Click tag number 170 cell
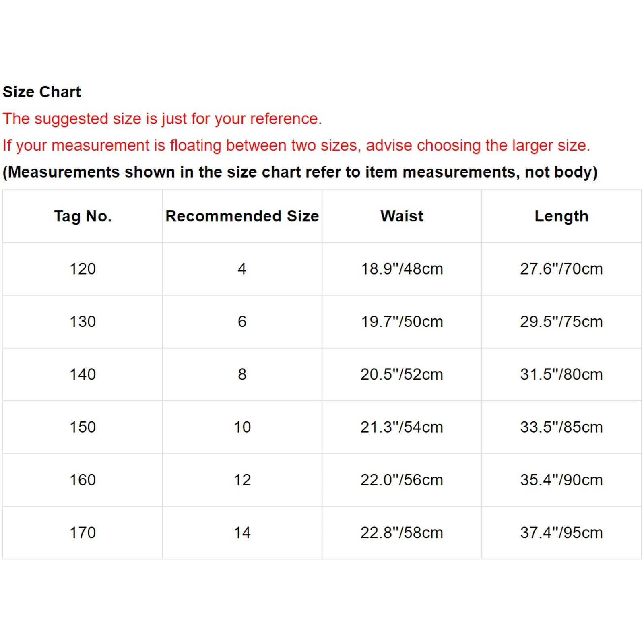This screenshot has height=644, width=644. point(83,533)
